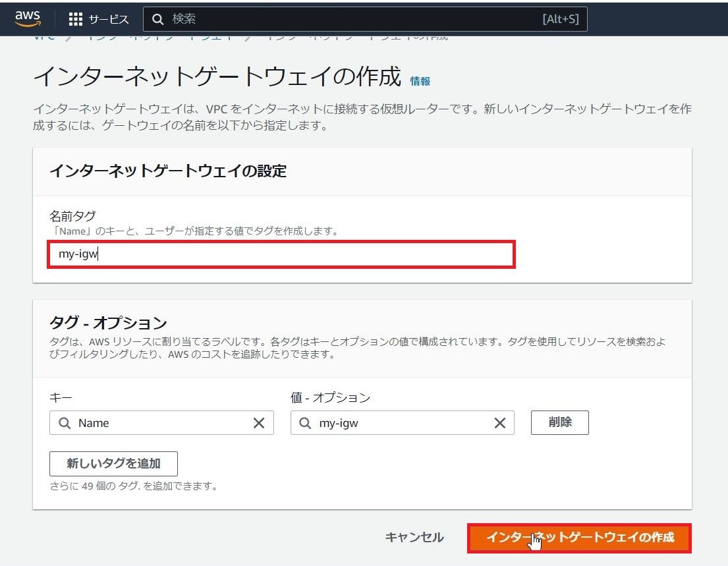Click the タグ - オプション section heading

tap(108, 322)
